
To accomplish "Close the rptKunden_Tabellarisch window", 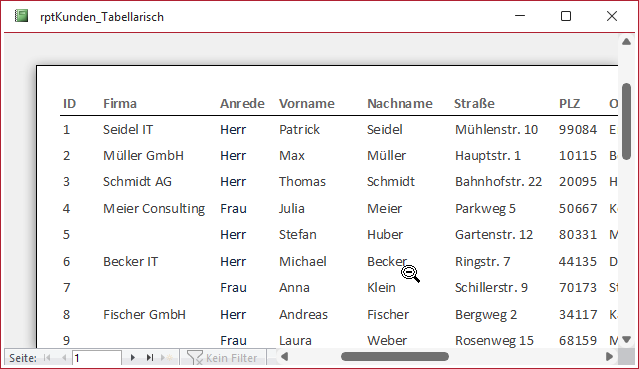I will (612, 16).
